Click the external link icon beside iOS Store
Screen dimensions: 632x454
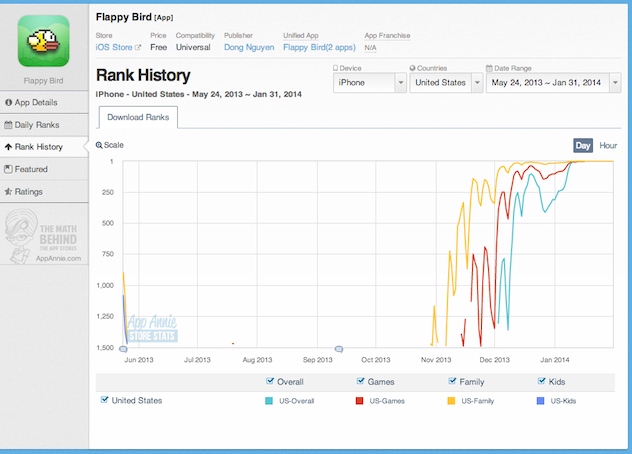tap(138, 48)
